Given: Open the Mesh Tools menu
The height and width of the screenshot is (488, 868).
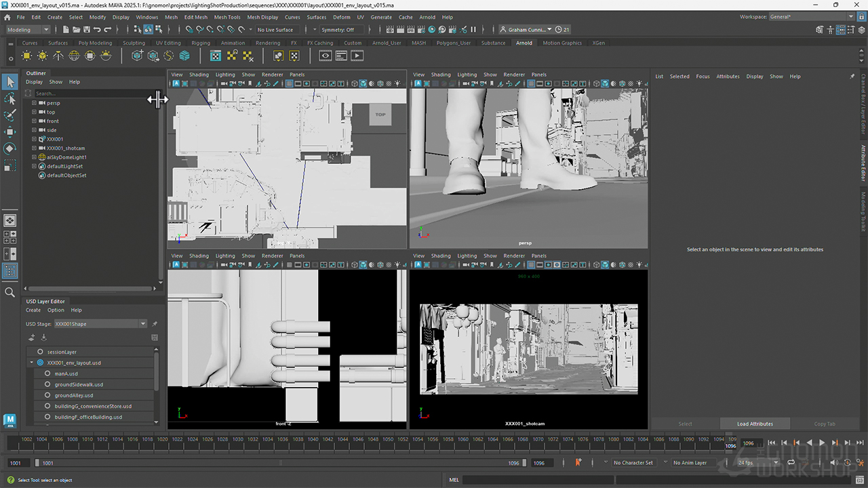Looking at the screenshot, I should (226, 17).
